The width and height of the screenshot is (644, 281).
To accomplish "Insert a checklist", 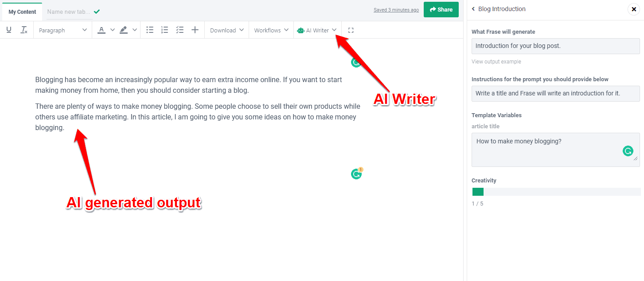I will click(180, 30).
